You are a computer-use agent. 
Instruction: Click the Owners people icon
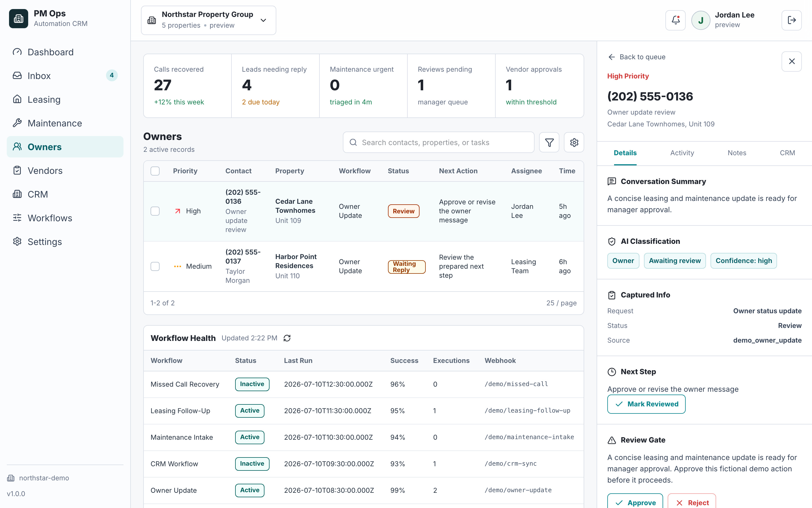pos(17,147)
